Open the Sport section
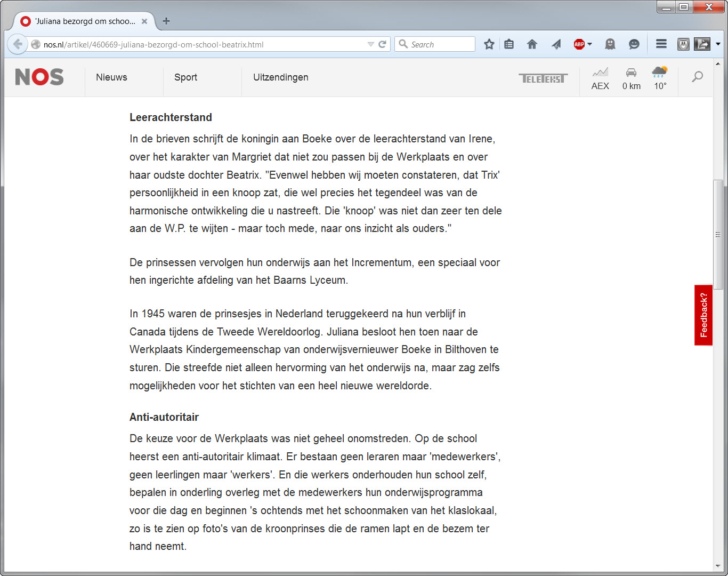This screenshot has height=576, width=728. (185, 77)
